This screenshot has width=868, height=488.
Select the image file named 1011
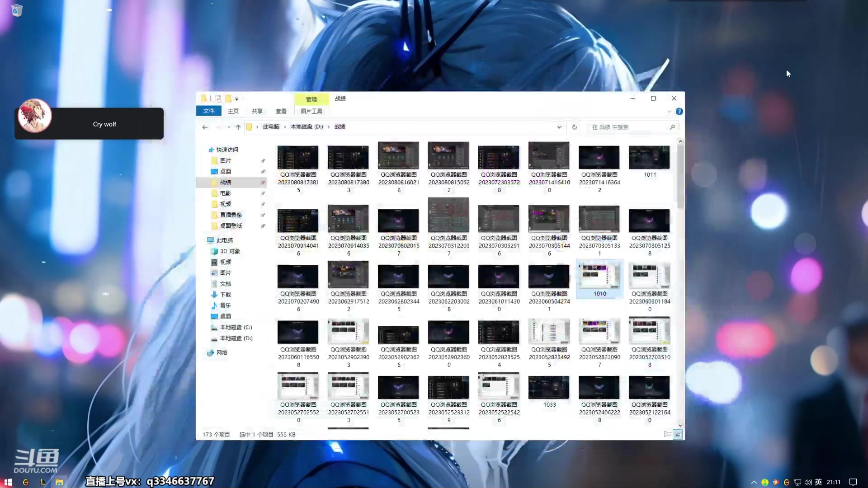point(650,162)
